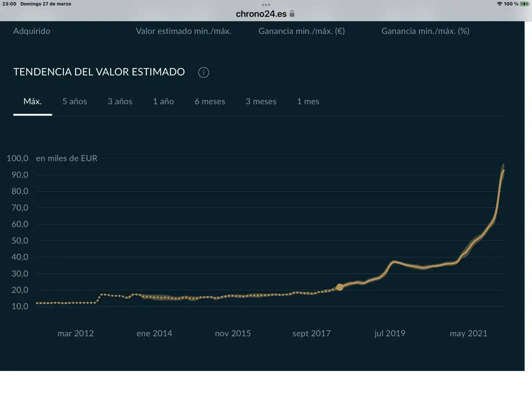532x399 pixels.
Task: Select the Ganancia min./máx. (€) header
Action: [302, 31]
